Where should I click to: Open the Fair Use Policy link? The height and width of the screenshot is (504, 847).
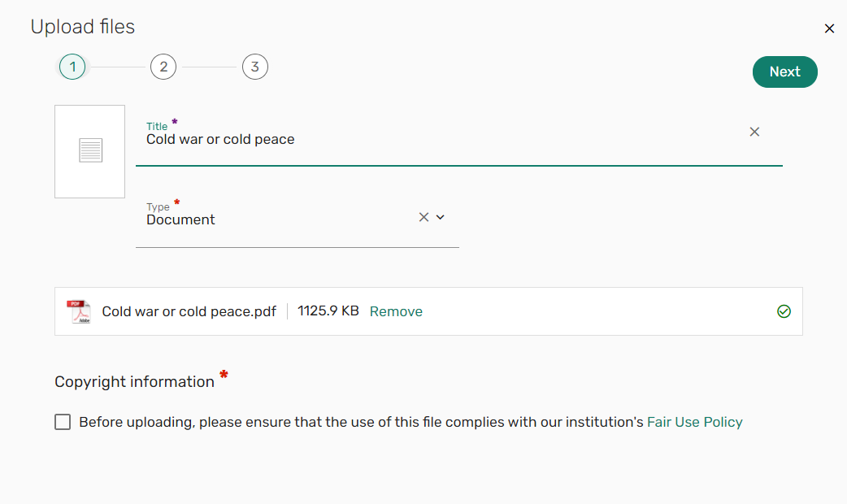click(695, 422)
